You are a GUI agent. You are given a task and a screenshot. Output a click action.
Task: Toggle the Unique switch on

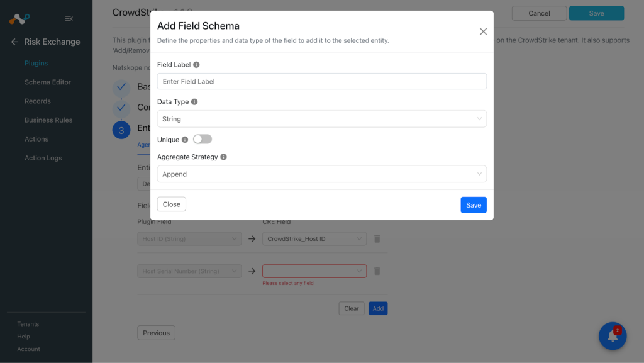[203, 139]
